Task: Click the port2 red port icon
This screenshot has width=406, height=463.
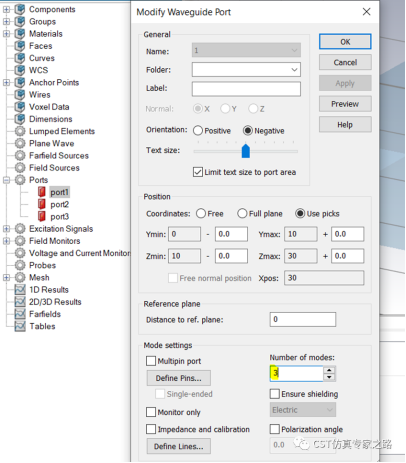Action: pos(41,204)
